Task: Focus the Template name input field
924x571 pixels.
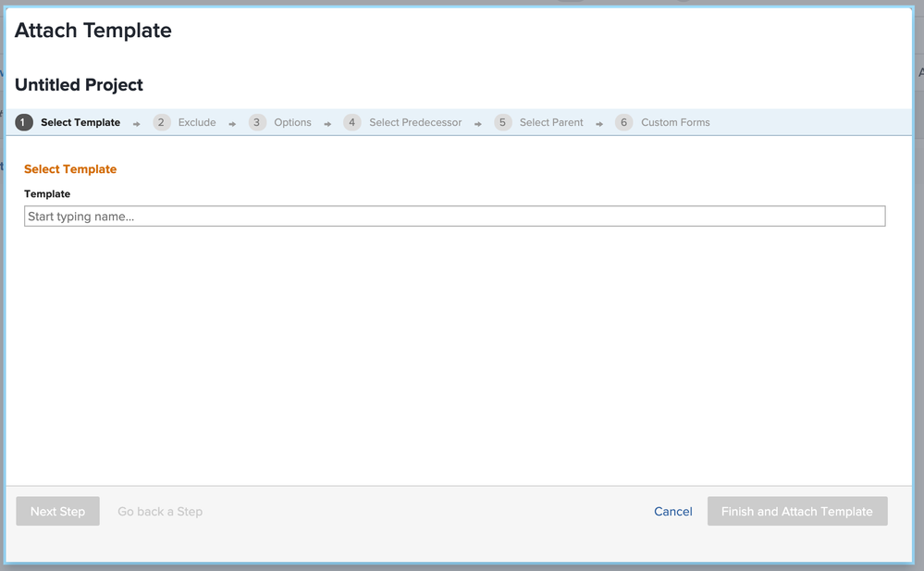Action: coord(454,217)
